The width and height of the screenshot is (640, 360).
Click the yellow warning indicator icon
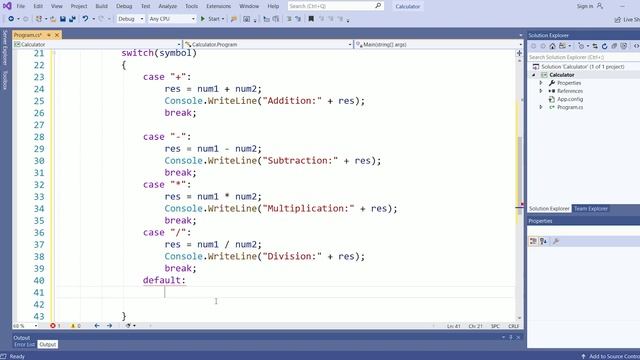point(73,326)
